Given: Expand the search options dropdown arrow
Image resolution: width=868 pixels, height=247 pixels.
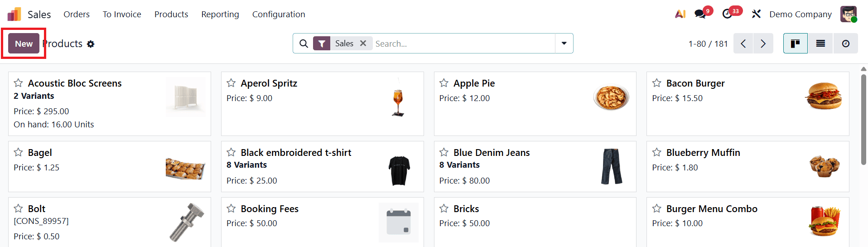Looking at the screenshot, I should pyautogui.click(x=564, y=44).
